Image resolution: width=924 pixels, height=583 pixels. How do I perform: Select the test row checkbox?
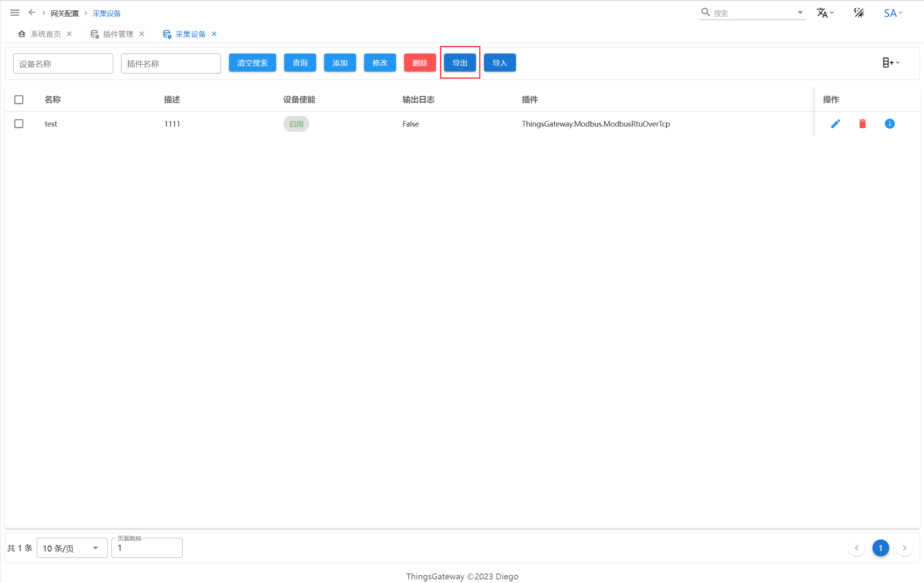click(19, 124)
